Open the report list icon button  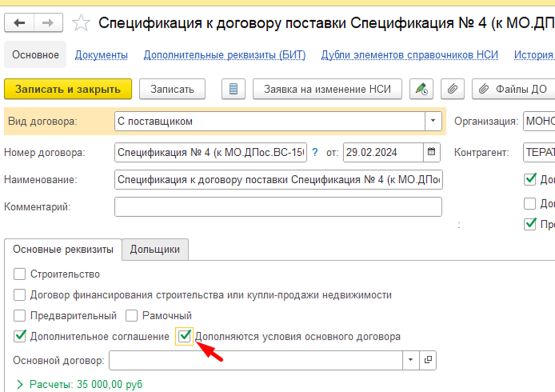click(233, 89)
